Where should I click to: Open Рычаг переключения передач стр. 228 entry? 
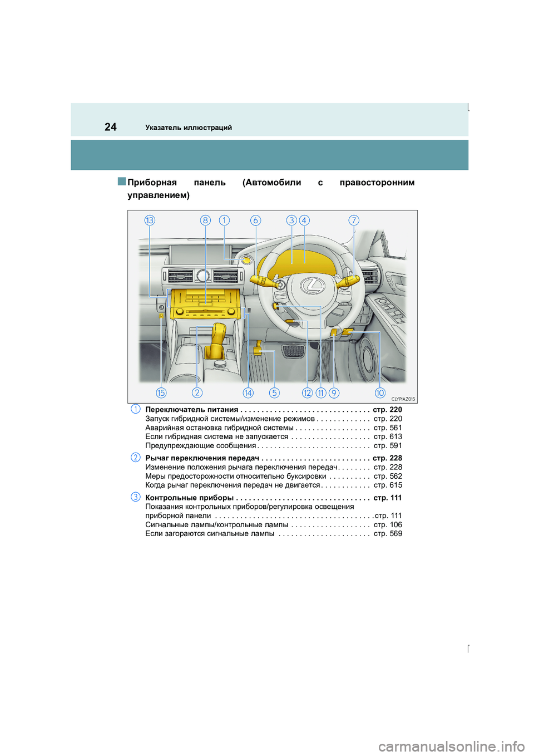pos(274,458)
